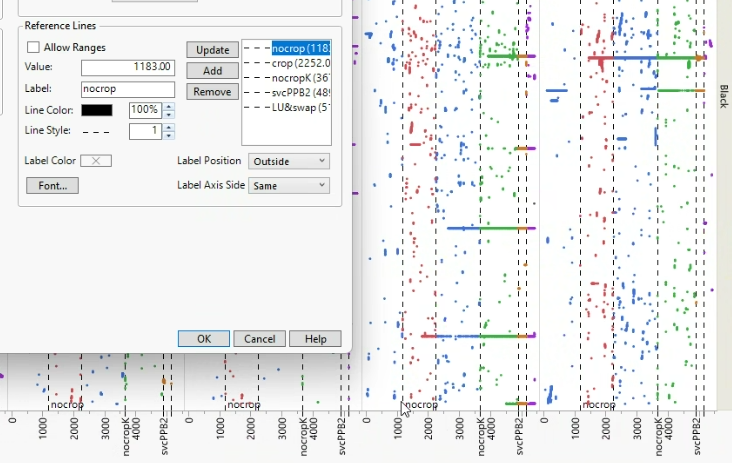The width and height of the screenshot is (732, 463).
Task: Open the Label Color swatch
Action: click(x=96, y=161)
